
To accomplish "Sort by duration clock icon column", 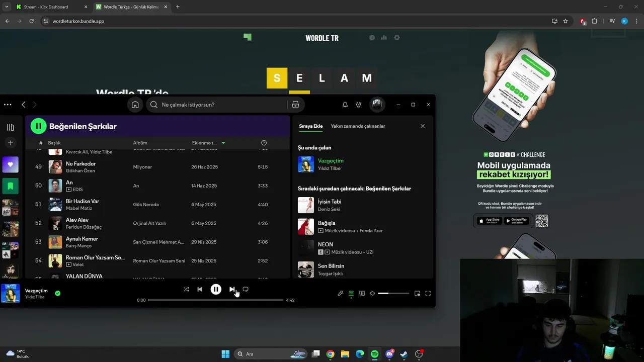I will point(264,143).
